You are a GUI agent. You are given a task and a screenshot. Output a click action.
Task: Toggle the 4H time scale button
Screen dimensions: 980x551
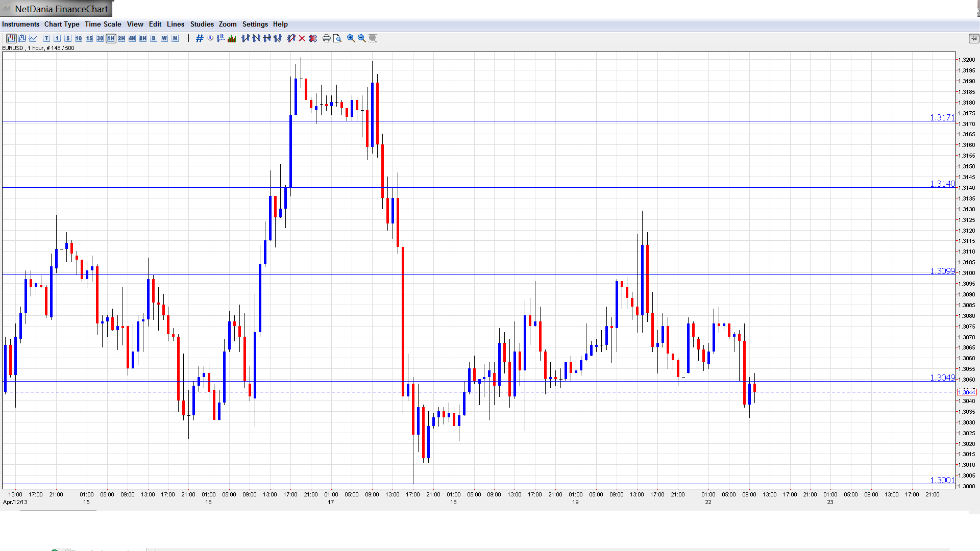click(132, 38)
